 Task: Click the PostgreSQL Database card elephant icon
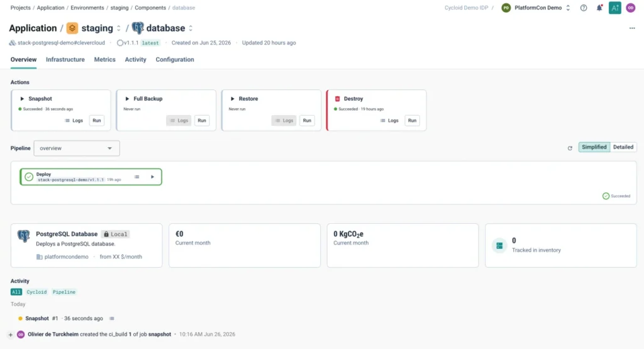23,236
